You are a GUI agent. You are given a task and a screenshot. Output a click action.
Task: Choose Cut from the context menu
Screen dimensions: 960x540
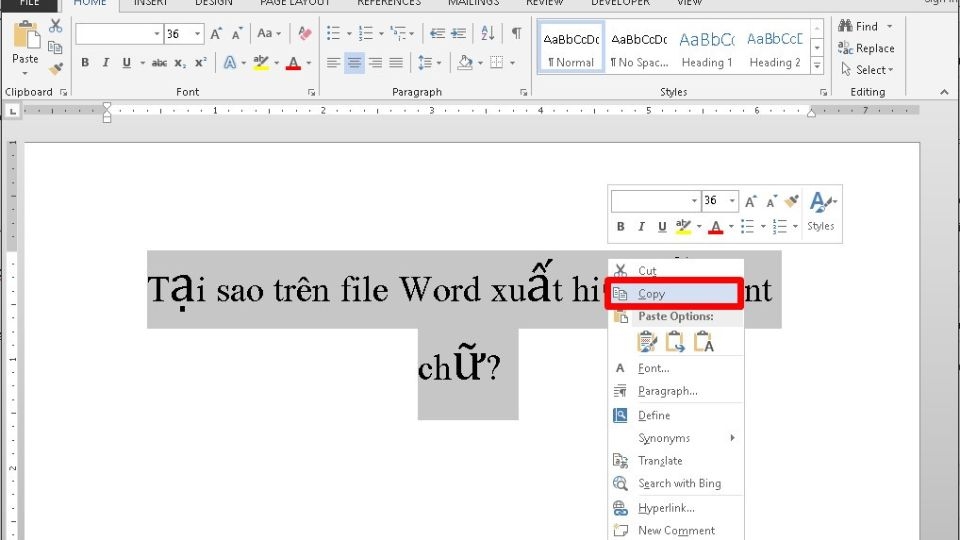pyautogui.click(x=676, y=271)
